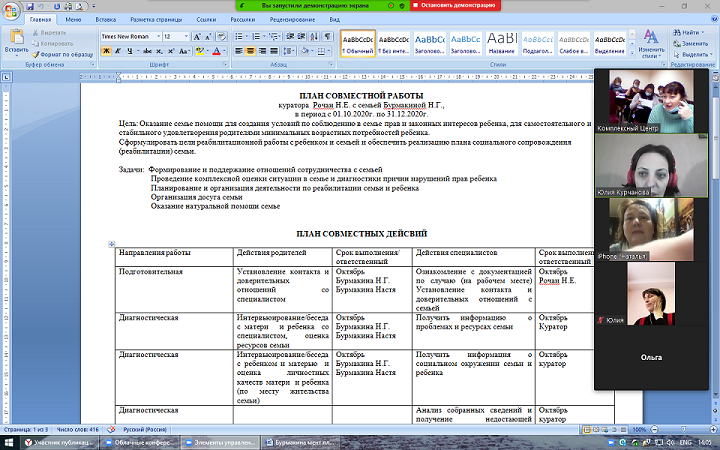Image resolution: width=720 pixels, height=450 pixels.
Task: Toggle superscript formatting
Action: pyautogui.click(x=171, y=51)
